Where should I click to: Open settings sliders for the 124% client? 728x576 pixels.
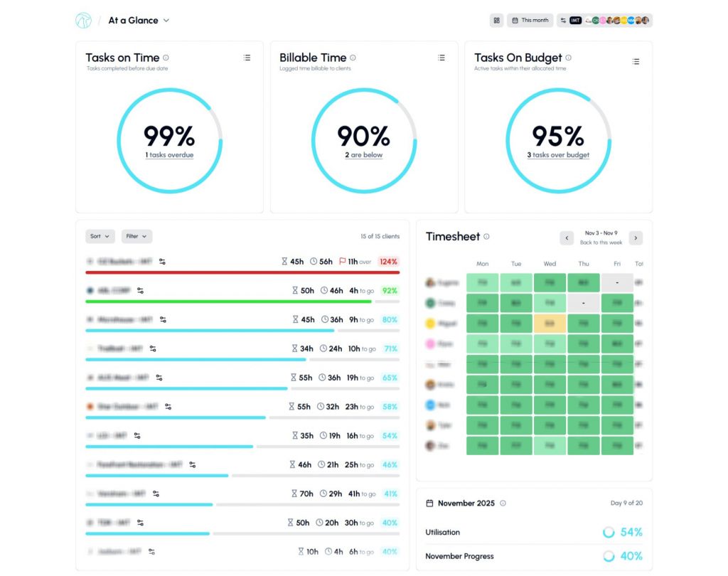[x=162, y=262]
